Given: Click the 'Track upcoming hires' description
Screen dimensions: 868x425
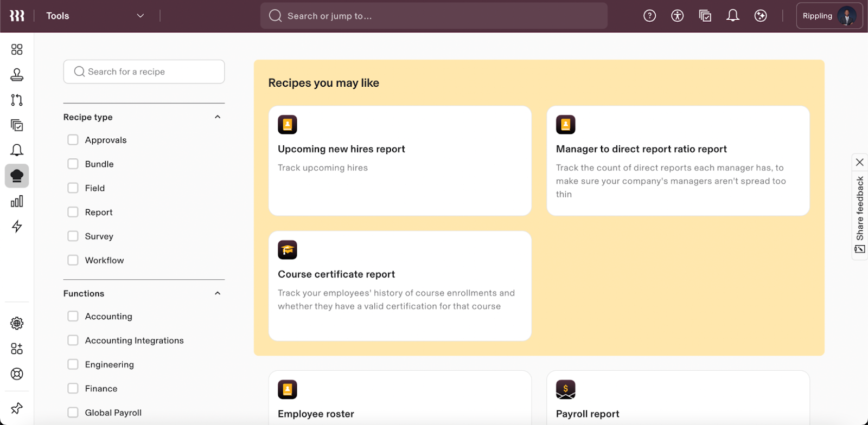Looking at the screenshot, I should pos(323,168).
